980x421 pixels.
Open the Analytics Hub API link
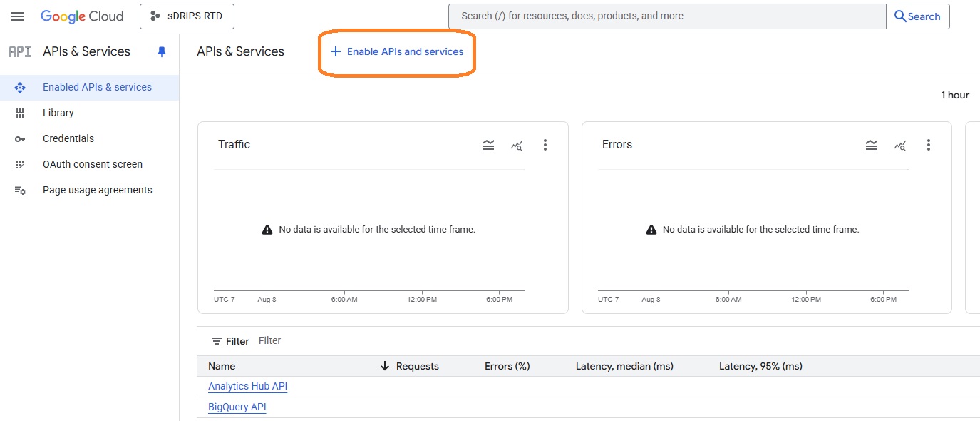pyautogui.click(x=247, y=386)
